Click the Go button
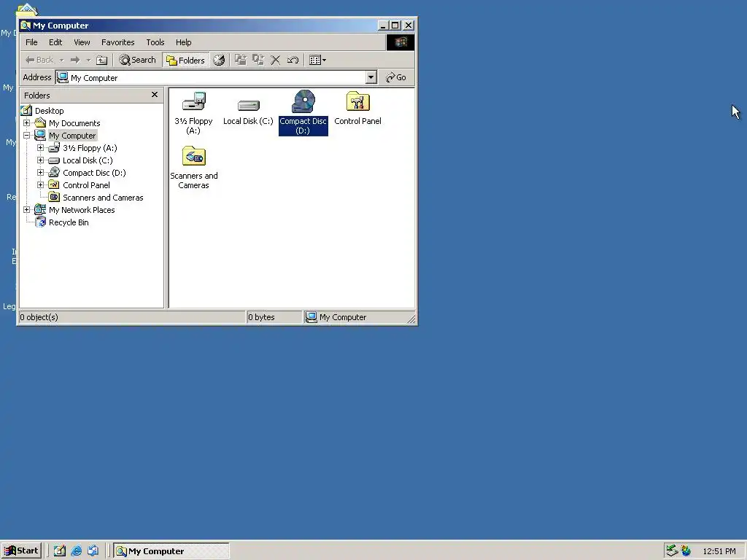 click(x=396, y=77)
